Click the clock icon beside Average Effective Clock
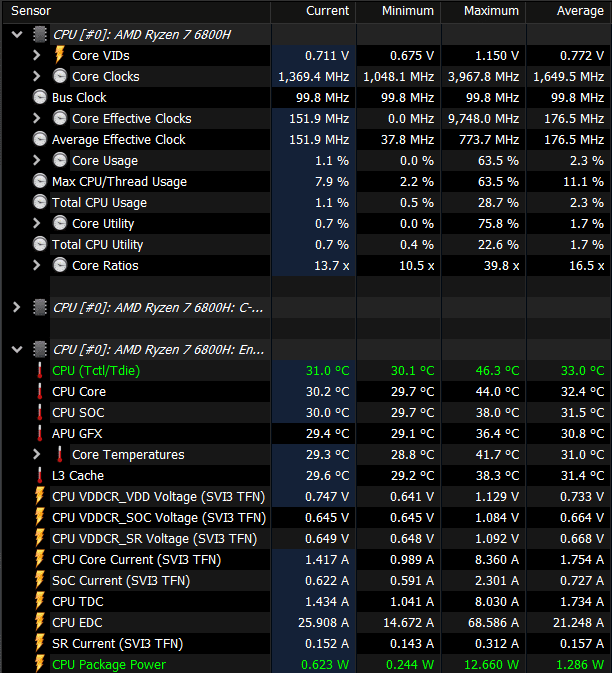The image size is (612, 673). coord(40,139)
